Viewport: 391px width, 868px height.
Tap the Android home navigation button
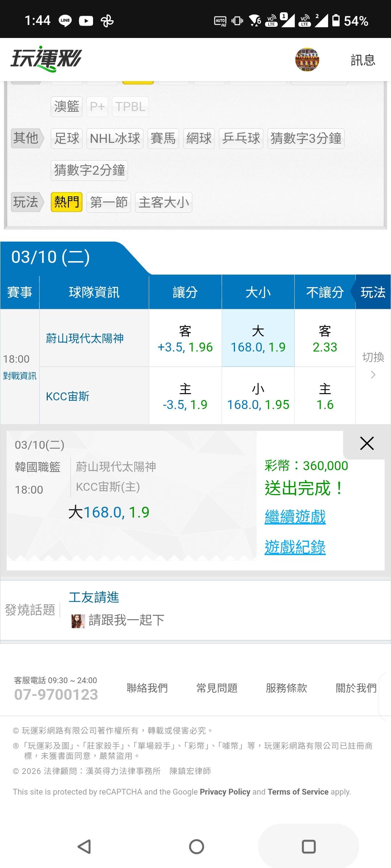coord(197,847)
